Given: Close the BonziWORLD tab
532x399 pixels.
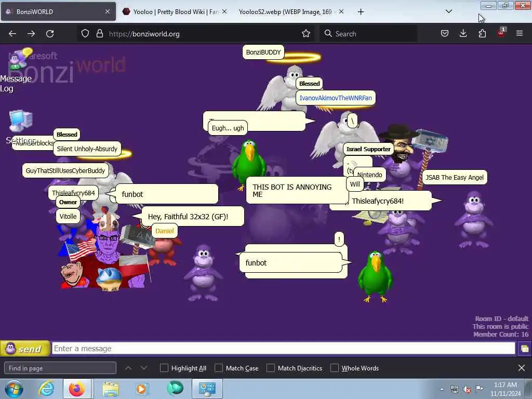Looking at the screenshot, I should [107, 11].
